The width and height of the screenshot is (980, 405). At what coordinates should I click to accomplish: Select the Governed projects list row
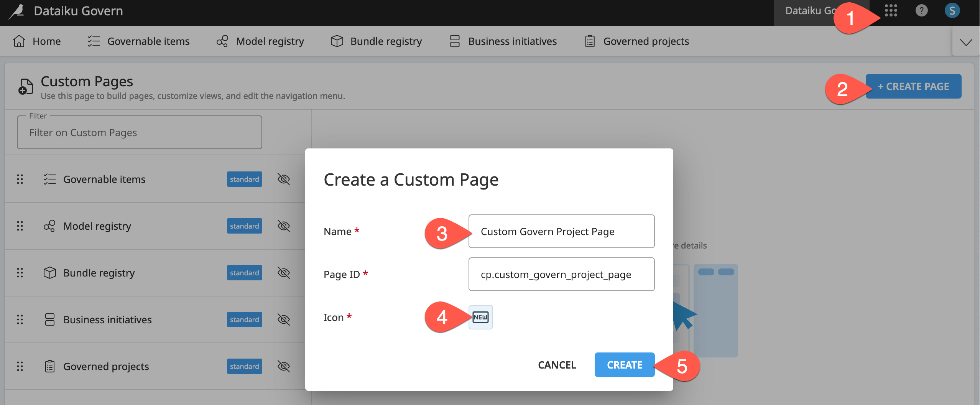[x=155, y=366]
